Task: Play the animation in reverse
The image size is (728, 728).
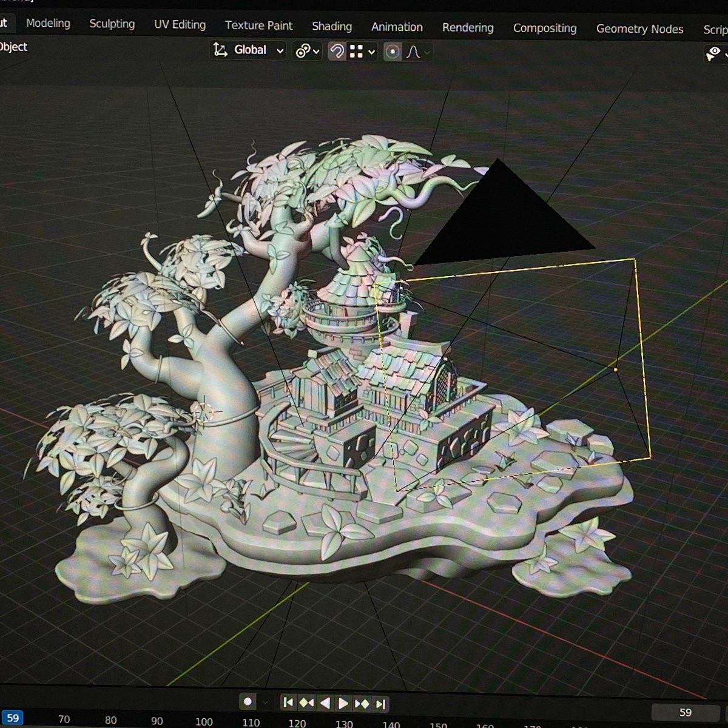Action: pyautogui.click(x=325, y=703)
